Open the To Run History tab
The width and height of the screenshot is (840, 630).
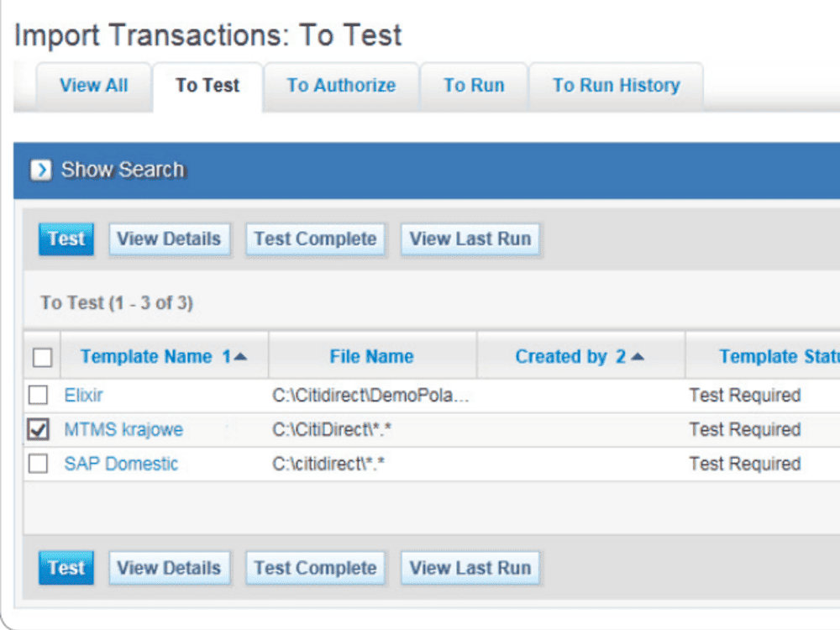(615, 85)
